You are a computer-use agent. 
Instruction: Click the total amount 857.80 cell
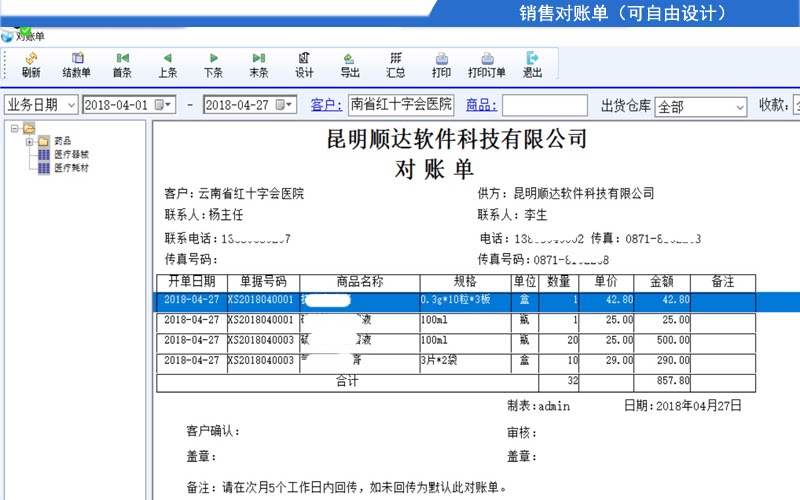coord(662,382)
